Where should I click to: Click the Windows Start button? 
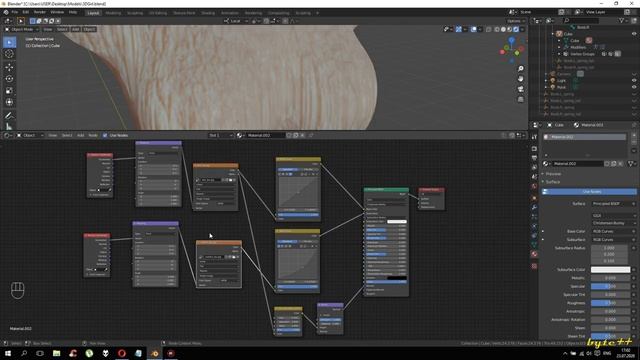[x=8, y=353]
